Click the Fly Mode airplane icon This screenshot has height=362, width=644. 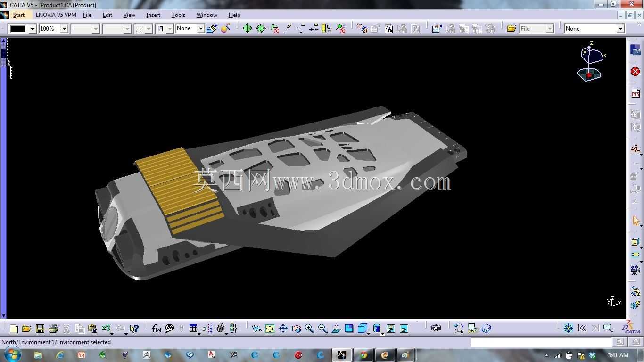pos(256,329)
